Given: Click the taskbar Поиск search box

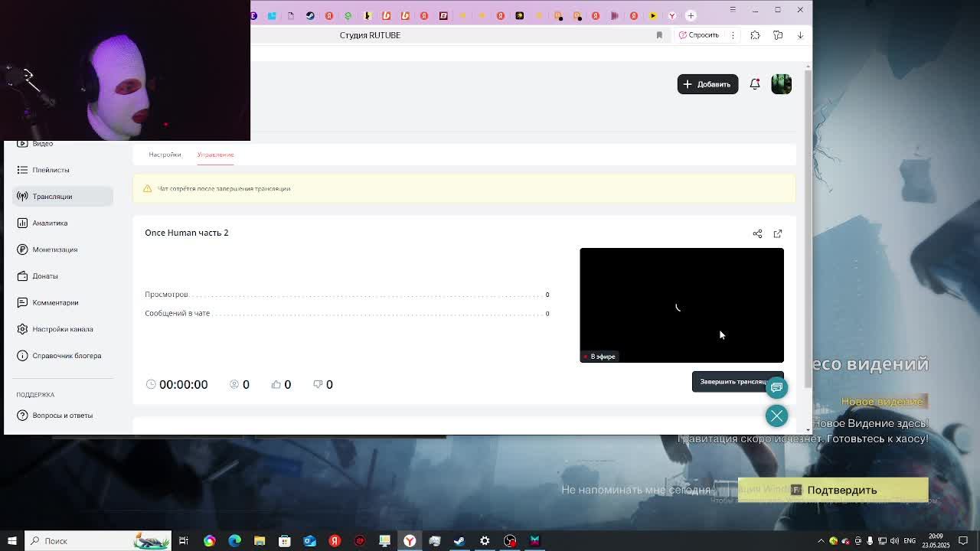Looking at the screenshot, I should pos(97,541).
